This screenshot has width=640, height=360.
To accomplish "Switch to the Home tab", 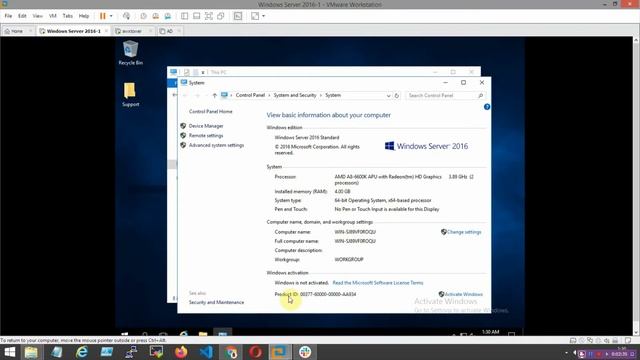I will pos(17,31).
